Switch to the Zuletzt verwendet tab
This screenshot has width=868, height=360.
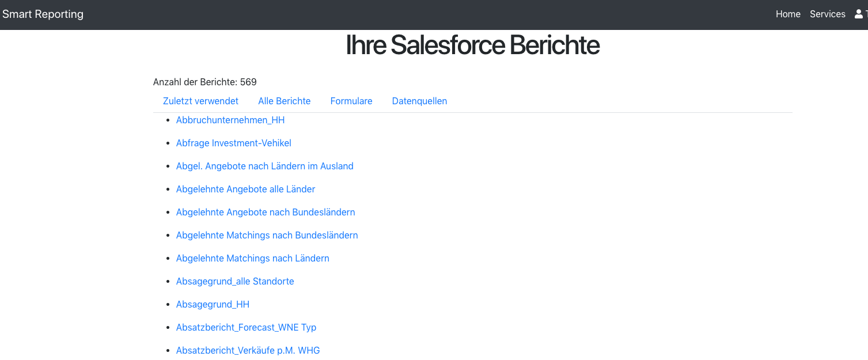(200, 101)
